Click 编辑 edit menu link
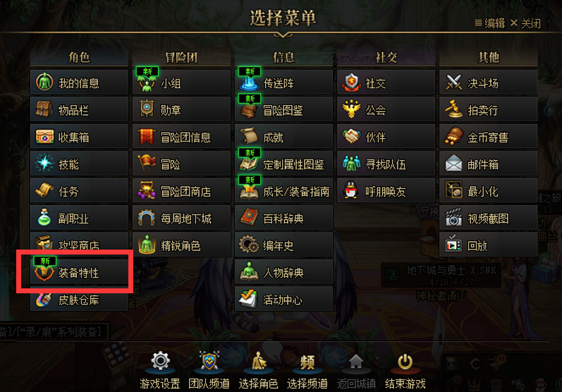The image size is (562, 392). pos(490,23)
